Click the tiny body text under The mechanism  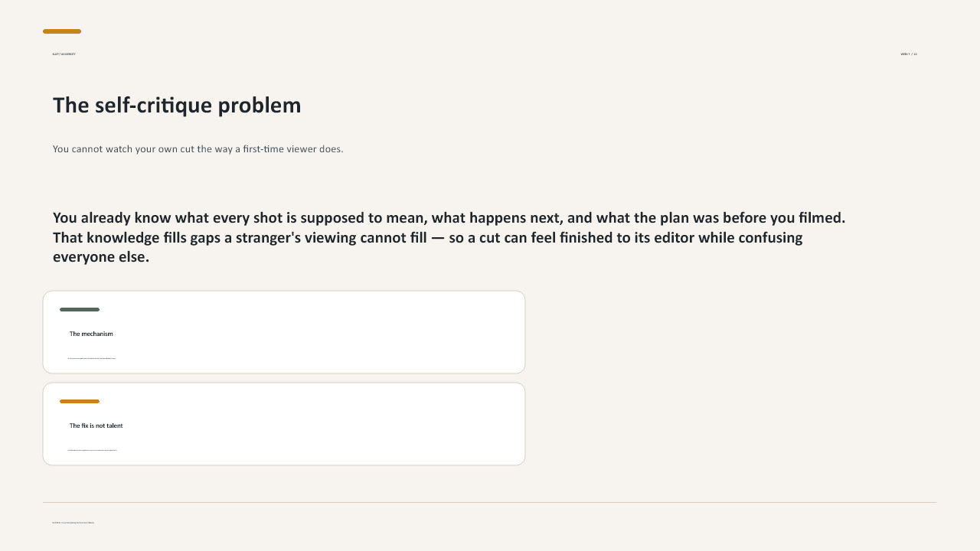[92, 358]
